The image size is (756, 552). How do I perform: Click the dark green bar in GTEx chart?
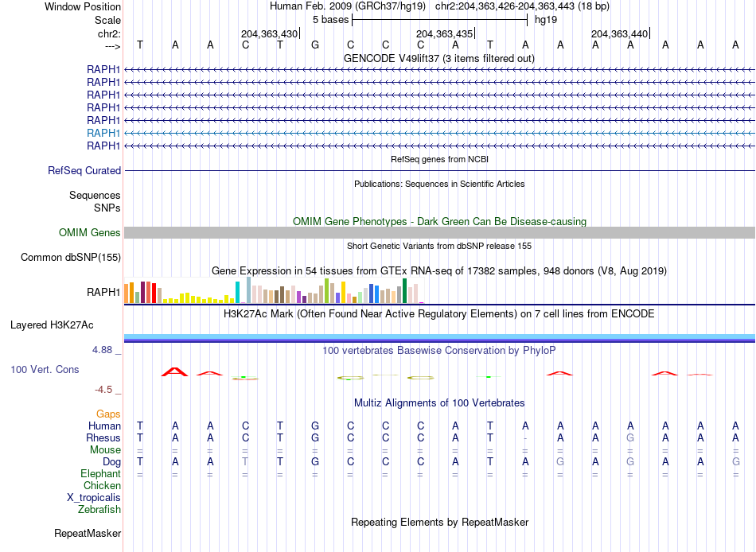tap(404, 290)
